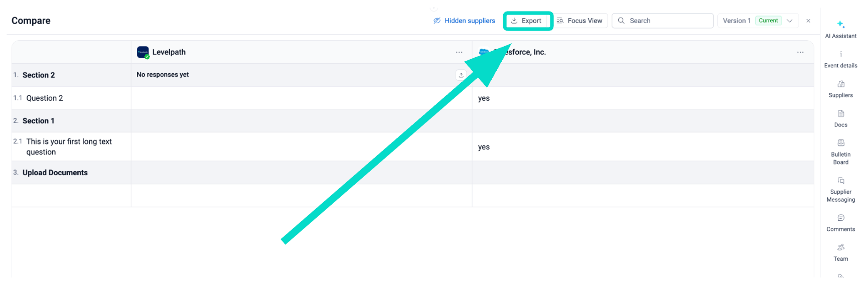Screen dimensions: 868x283
Task: Click the Search input field
Action: pyautogui.click(x=667, y=21)
